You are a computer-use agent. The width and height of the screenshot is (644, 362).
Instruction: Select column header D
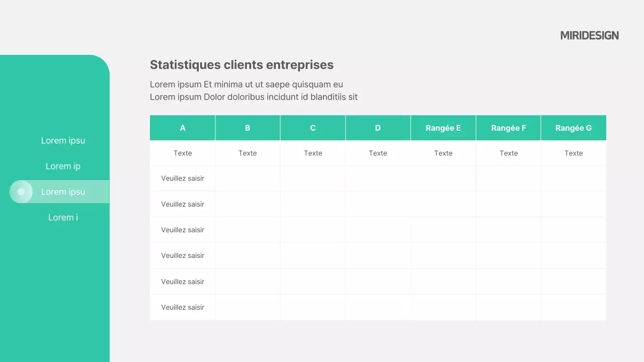click(378, 128)
